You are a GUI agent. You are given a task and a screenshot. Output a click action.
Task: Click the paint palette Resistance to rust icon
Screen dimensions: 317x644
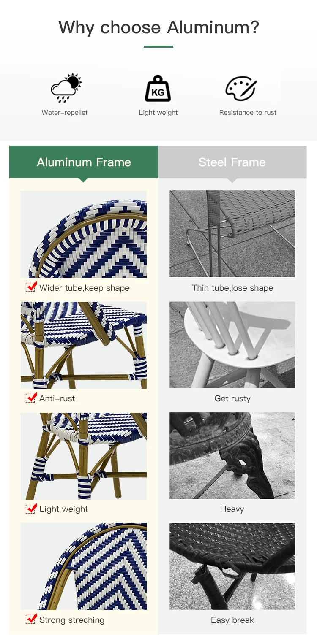pos(241,89)
